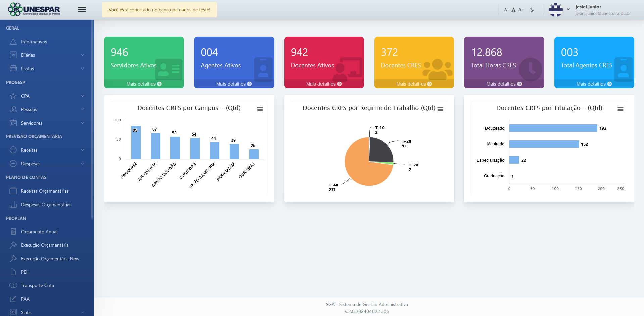
Task: Click the PAA edit note icon
Action: pos(13,299)
